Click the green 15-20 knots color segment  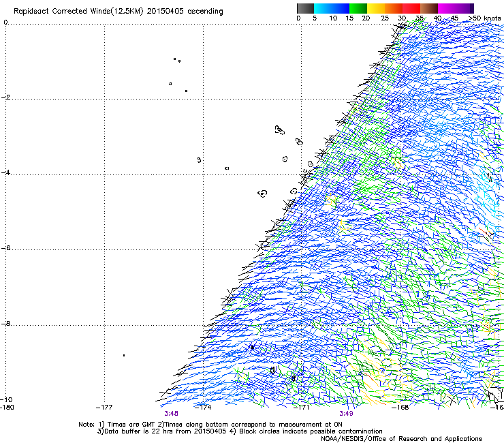(x=358, y=8)
